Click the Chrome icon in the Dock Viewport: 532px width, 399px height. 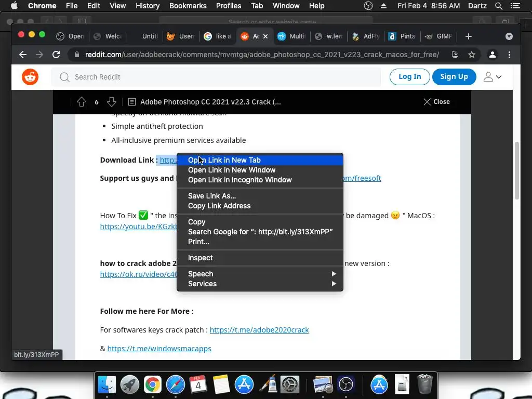click(153, 384)
